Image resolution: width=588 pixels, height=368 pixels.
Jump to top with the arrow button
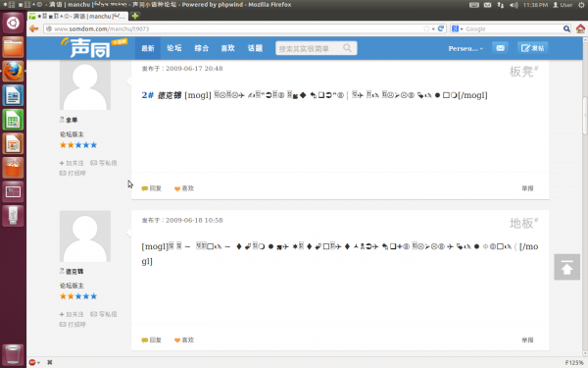tap(566, 267)
